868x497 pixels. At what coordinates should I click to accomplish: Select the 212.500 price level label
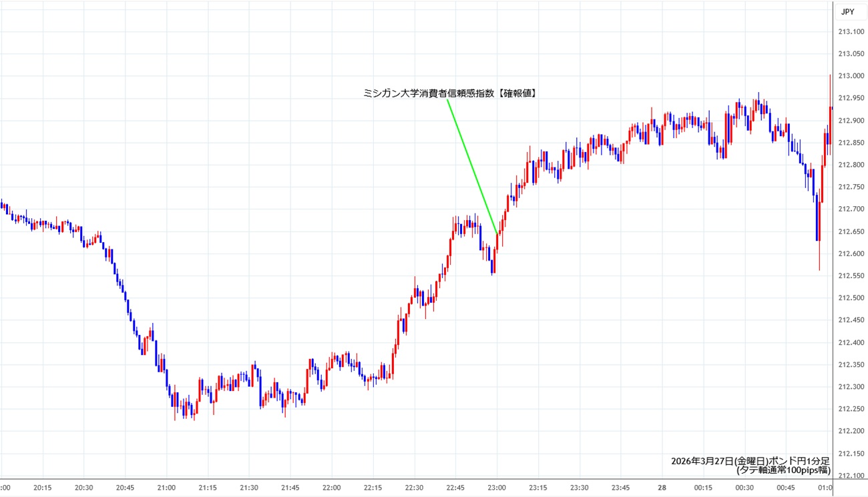point(851,298)
